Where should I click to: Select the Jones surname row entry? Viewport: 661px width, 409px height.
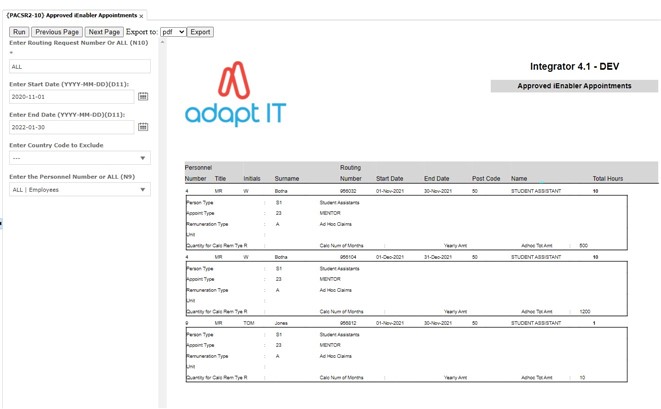point(283,323)
